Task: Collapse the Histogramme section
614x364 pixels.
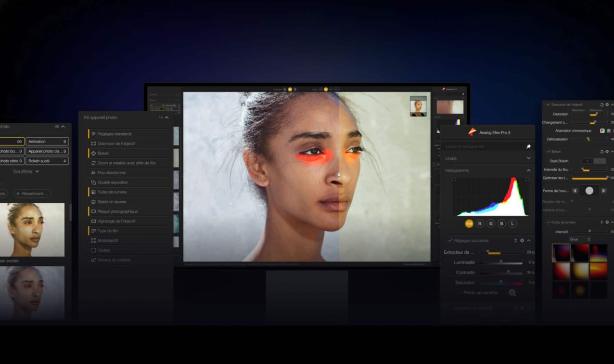Action: coord(529,171)
